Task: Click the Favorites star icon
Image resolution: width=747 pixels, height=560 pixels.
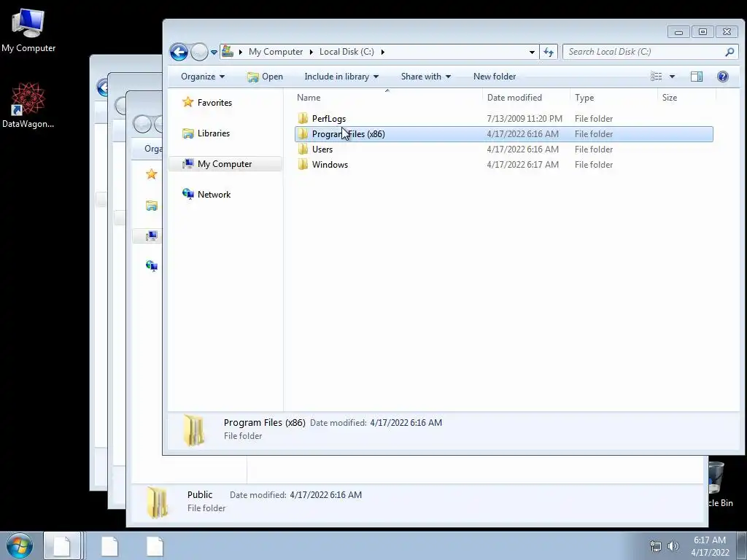Action: tap(187, 102)
